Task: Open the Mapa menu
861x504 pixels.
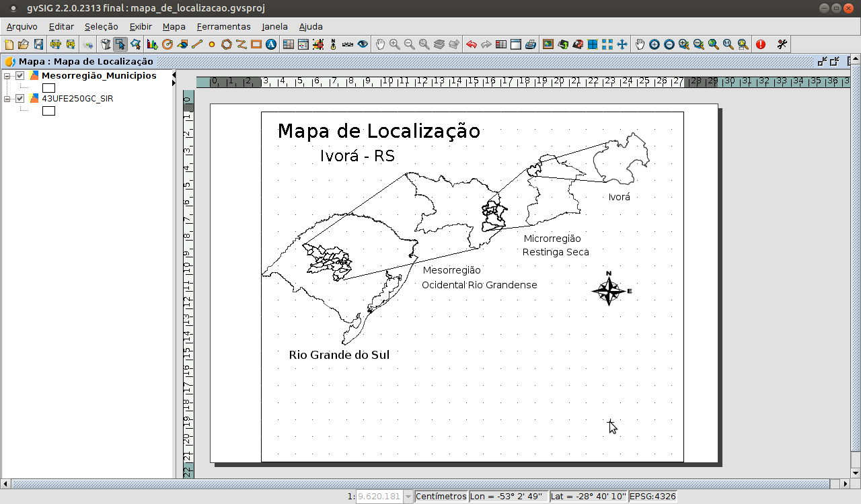Action: click(173, 26)
